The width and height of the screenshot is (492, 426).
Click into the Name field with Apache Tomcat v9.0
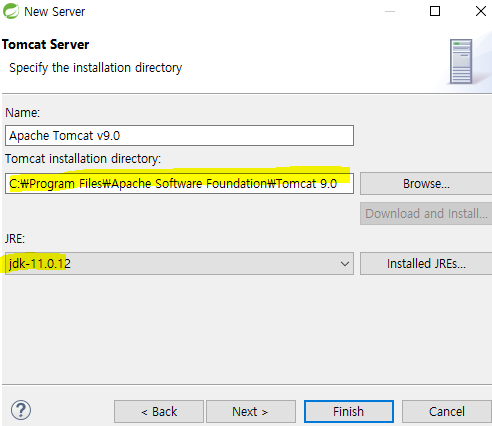pos(179,135)
